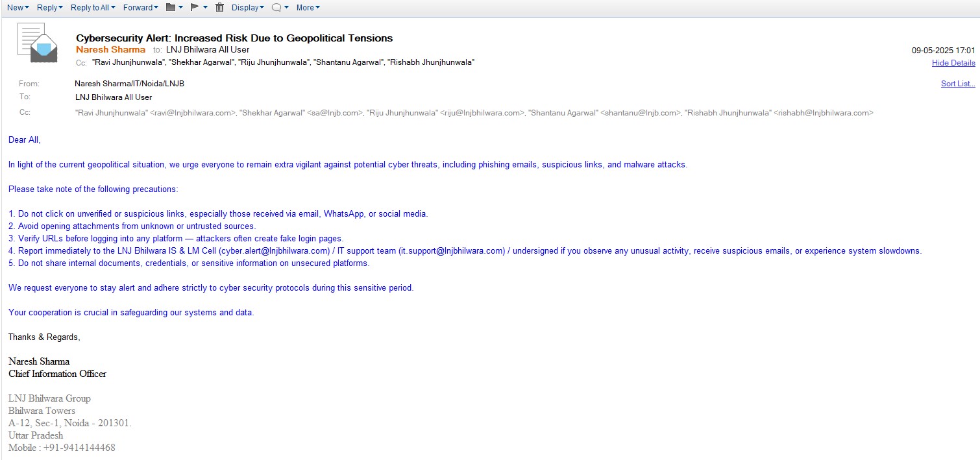Open the Reply to All menu
The image size is (980, 460).
pos(93,8)
